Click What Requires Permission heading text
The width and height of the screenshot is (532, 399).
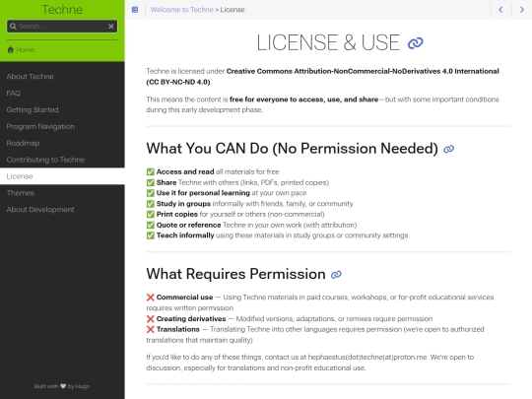tap(235, 274)
